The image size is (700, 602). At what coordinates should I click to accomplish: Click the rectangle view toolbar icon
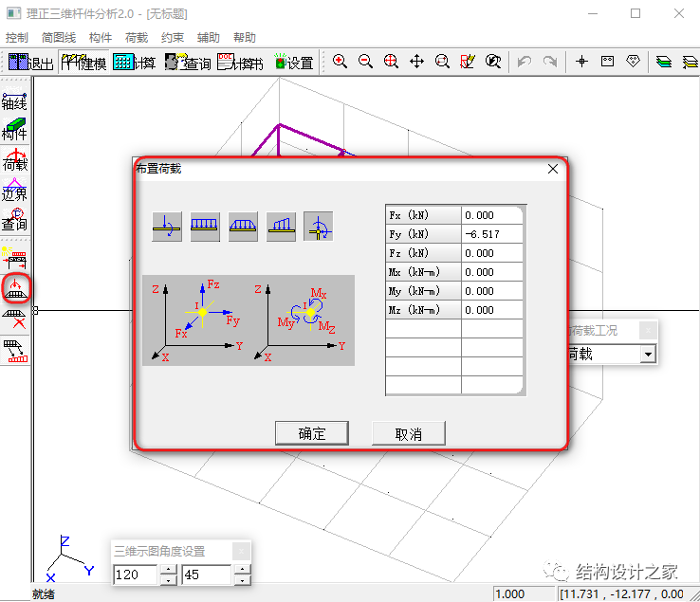tap(607, 61)
